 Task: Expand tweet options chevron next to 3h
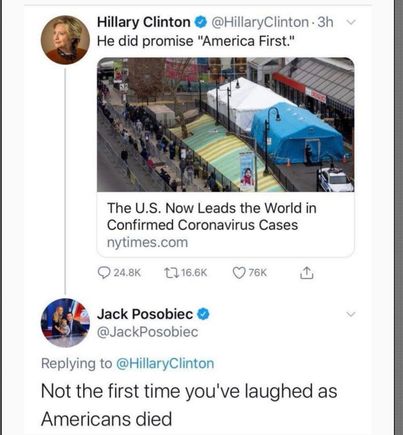click(351, 22)
